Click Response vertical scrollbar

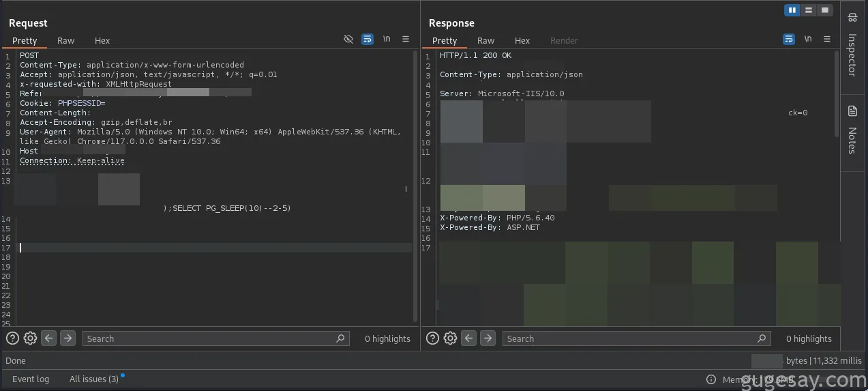837,94
